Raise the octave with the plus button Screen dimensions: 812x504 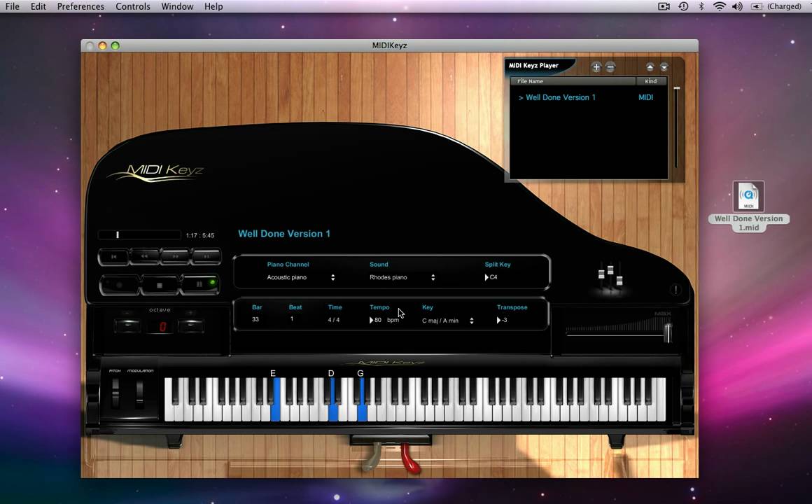[191, 325]
